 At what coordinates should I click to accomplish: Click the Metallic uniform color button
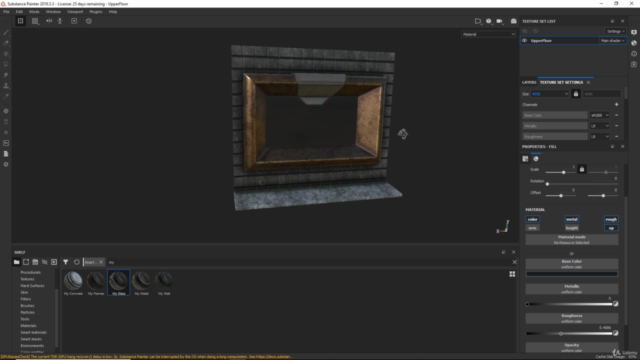[571, 289]
